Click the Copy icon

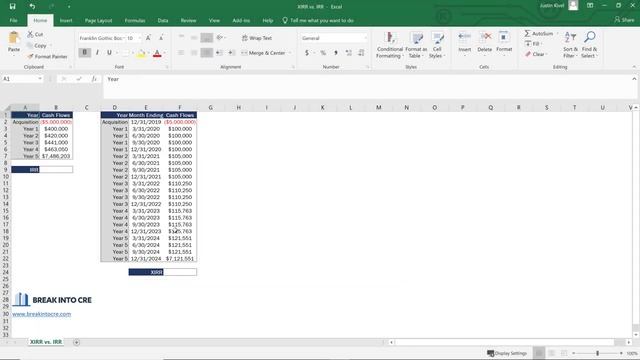[30, 45]
